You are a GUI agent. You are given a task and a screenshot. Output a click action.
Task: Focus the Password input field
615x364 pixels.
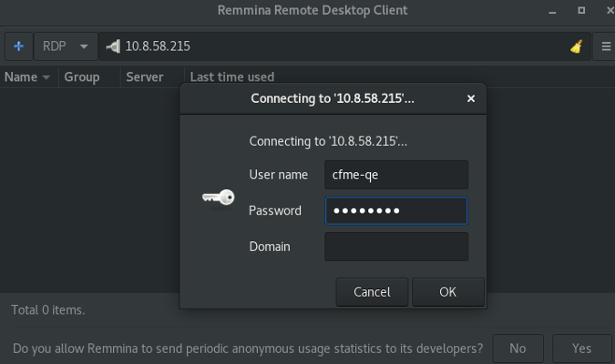click(396, 211)
